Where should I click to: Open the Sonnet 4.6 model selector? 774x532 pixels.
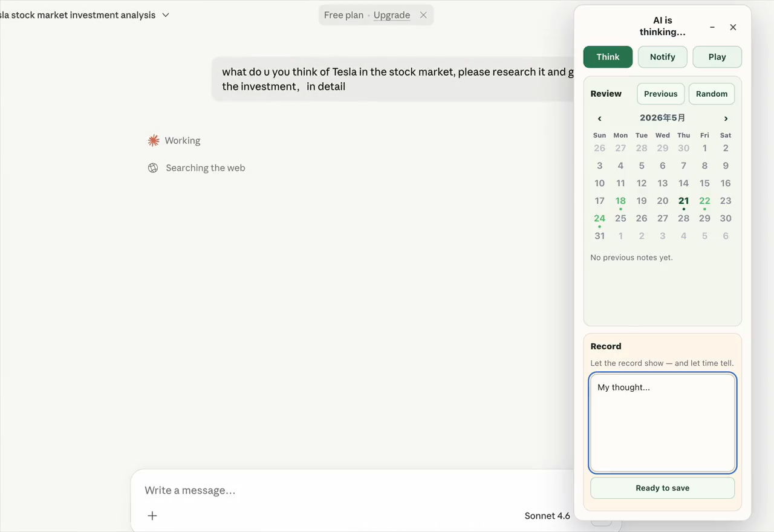547,516
